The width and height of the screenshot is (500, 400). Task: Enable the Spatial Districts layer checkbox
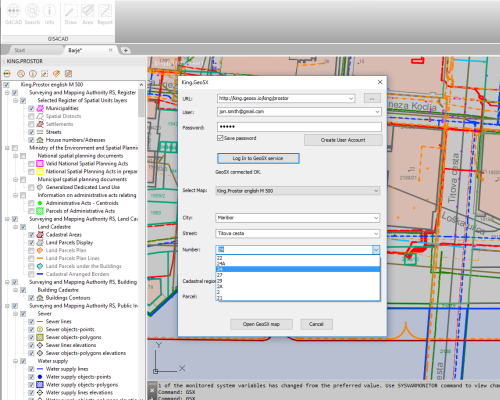[31, 116]
